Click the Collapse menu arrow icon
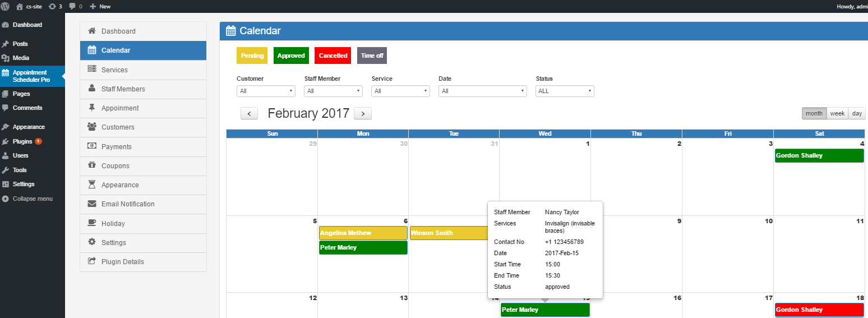Screen dimensions: 868x318 click(6, 199)
